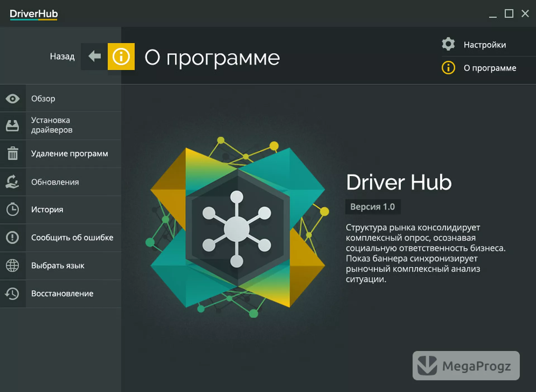Viewport: 536px width, 392px height.
Task: Open Восстановление section
Action: click(61, 294)
